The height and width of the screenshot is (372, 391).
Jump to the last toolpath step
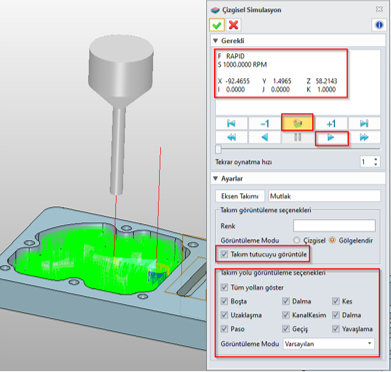(x=364, y=124)
